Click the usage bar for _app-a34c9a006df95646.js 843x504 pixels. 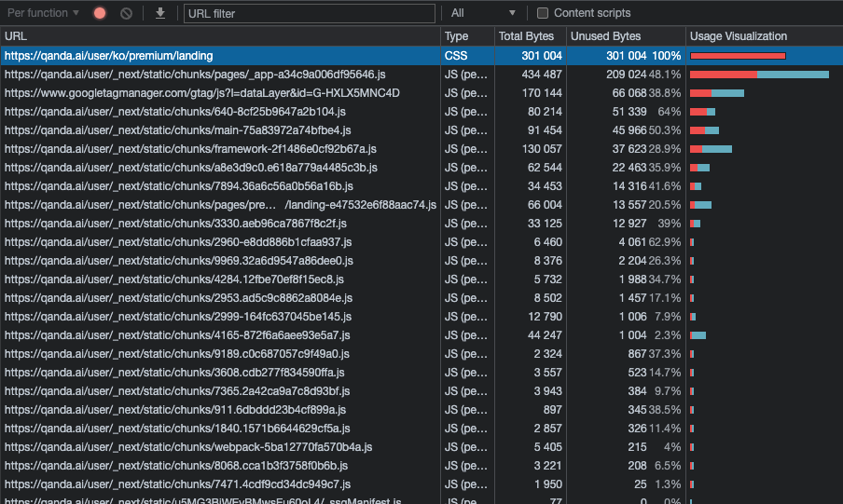pos(759,75)
